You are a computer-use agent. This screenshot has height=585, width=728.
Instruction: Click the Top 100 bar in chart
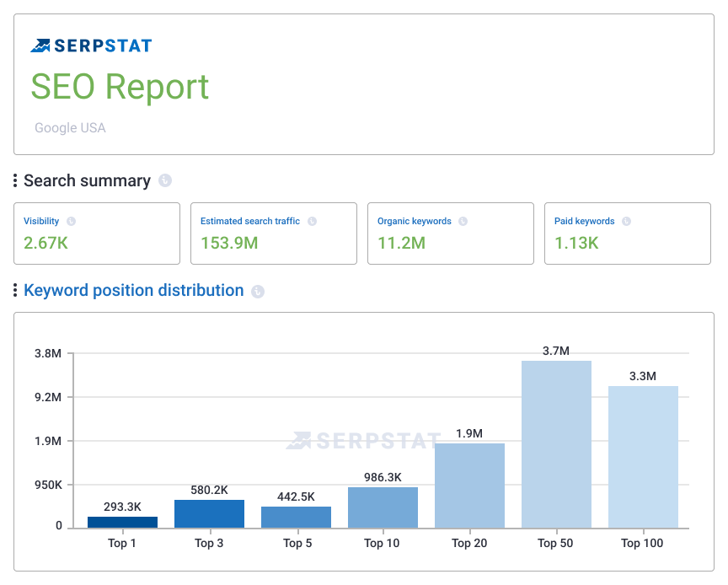pyautogui.click(x=643, y=457)
